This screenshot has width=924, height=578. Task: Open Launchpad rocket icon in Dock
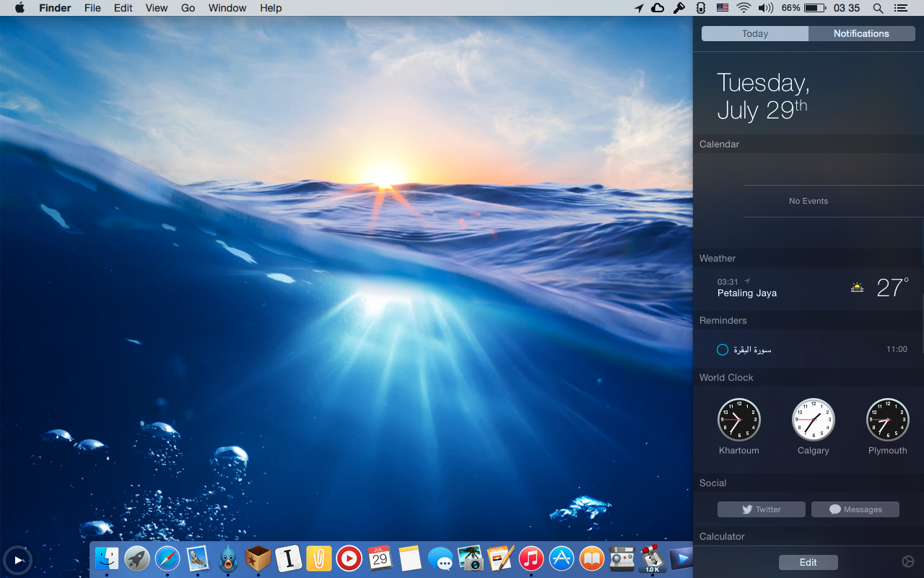[x=137, y=558]
